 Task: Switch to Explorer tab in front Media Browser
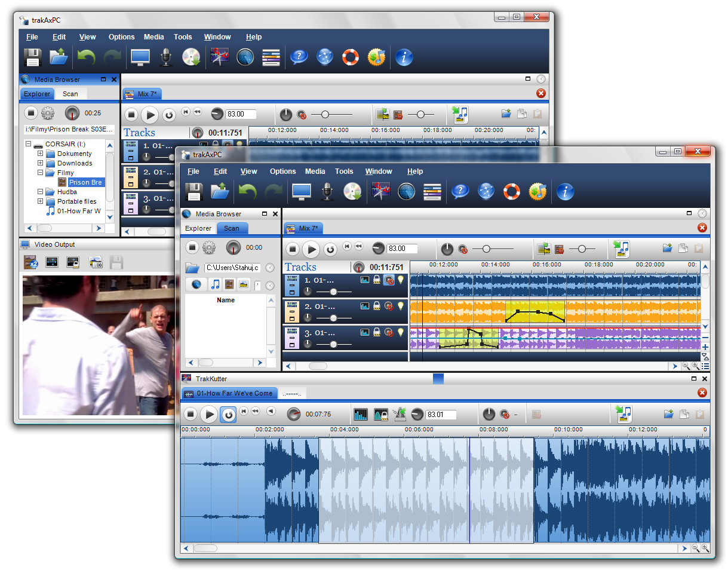[x=198, y=228]
